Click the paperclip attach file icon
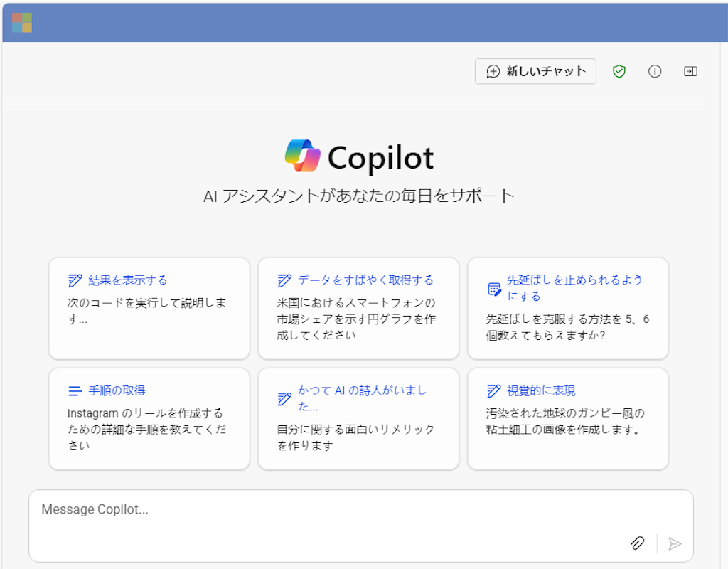Image resolution: width=728 pixels, height=569 pixels. tap(638, 543)
